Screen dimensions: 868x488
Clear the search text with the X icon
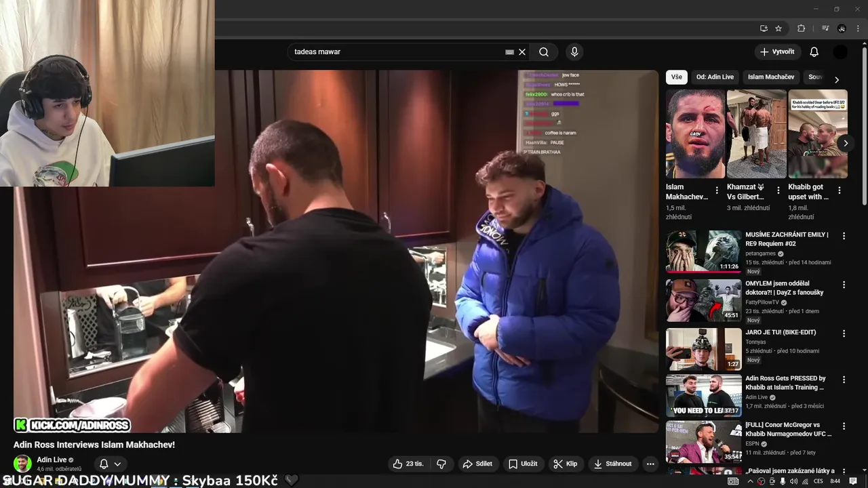pos(522,52)
